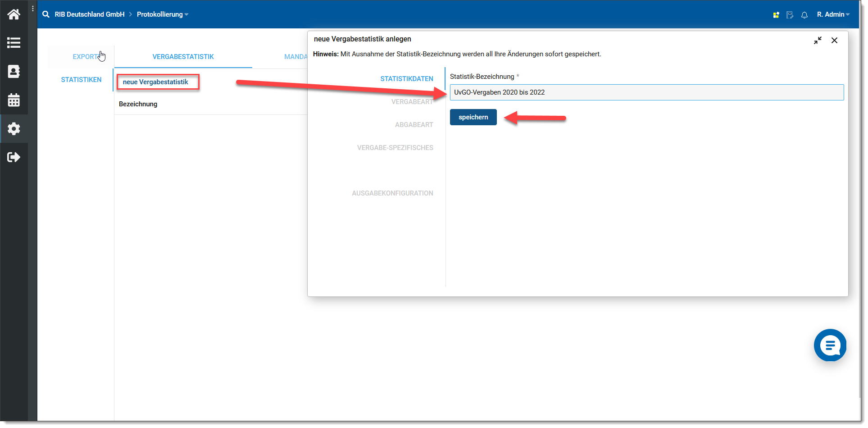This screenshot has width=868, height=428.
Task: Select the VERGABE-SPEZIFISCHES dialog tab
Action: [395, 148]
